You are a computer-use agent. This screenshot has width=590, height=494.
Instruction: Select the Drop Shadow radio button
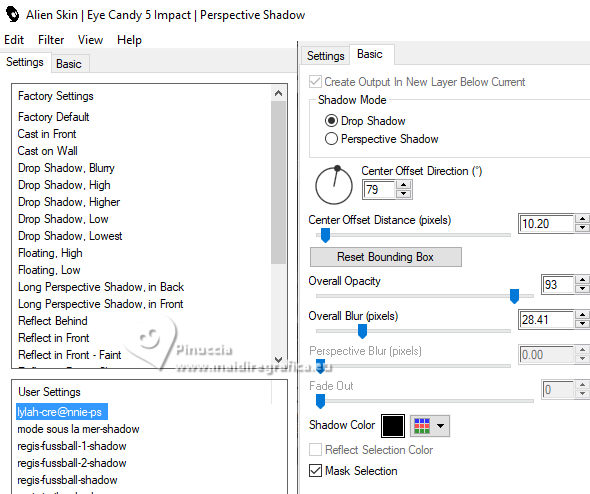click(331, 121)
